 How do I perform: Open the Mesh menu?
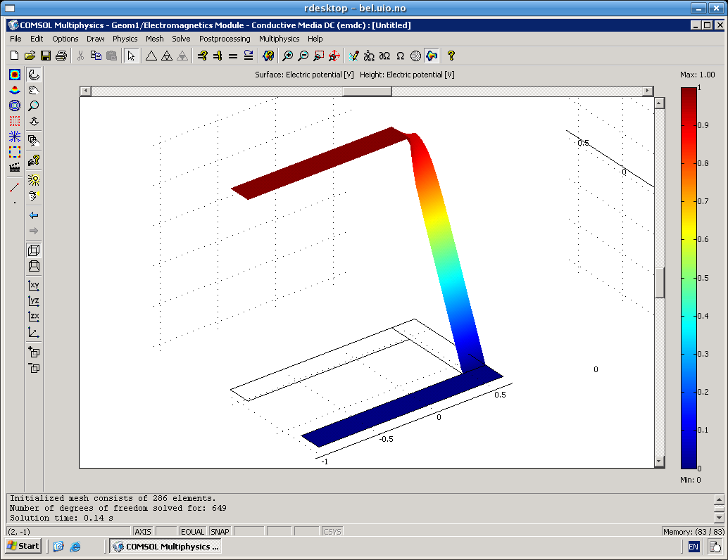click(155, 39)
